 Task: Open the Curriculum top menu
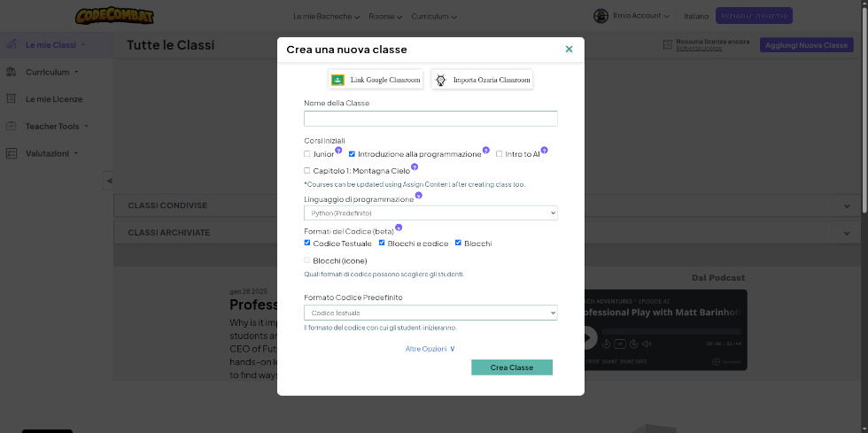pos(434,16)
